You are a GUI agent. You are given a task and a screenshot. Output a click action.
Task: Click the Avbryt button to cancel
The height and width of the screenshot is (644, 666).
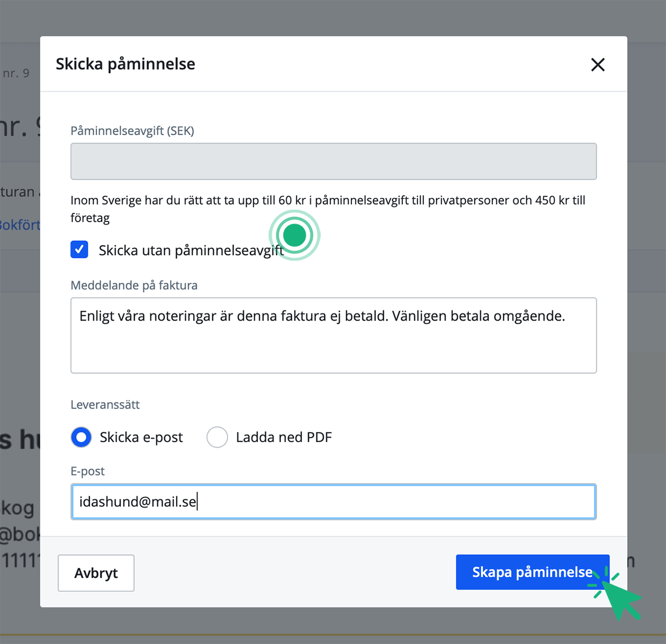tap(95, 573)
